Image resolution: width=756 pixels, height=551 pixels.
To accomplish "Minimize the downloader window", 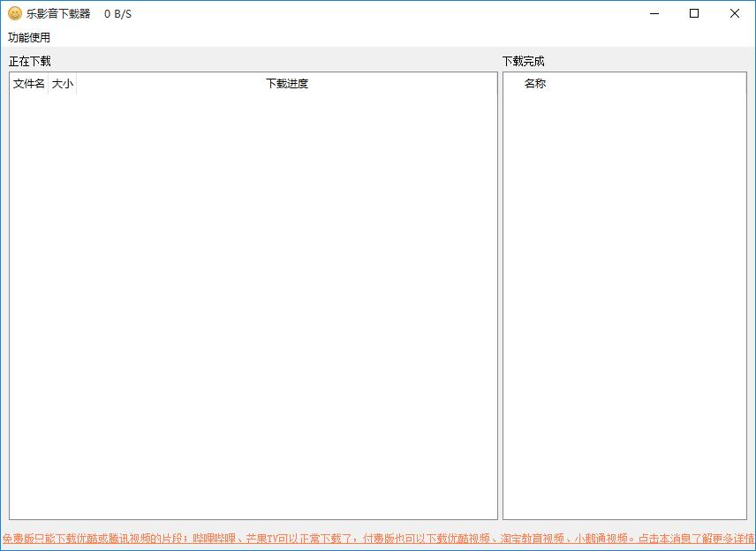I will [x=654, y=13].
